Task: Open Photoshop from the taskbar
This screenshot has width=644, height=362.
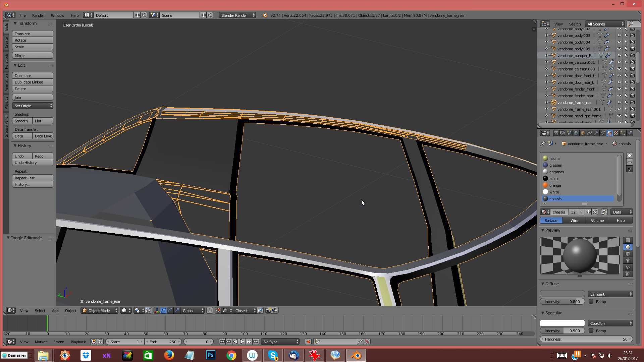Action: tap(211, 355)
